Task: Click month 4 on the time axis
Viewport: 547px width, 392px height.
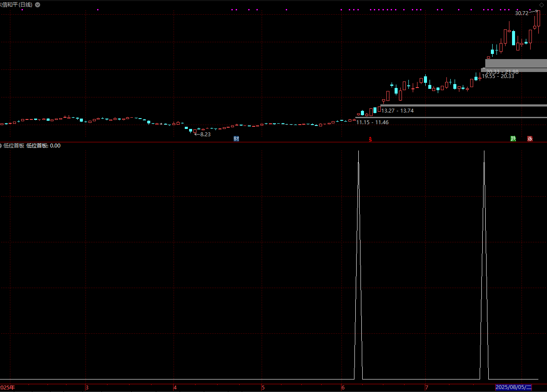Action: [175, 388]
